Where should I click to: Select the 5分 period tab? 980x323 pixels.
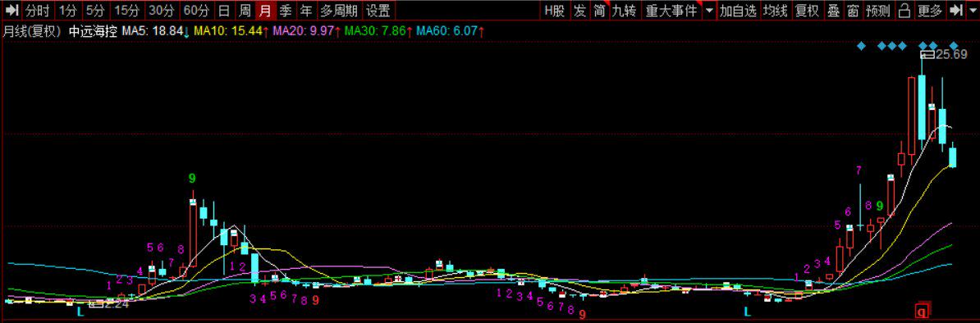[x=95, y=11]
